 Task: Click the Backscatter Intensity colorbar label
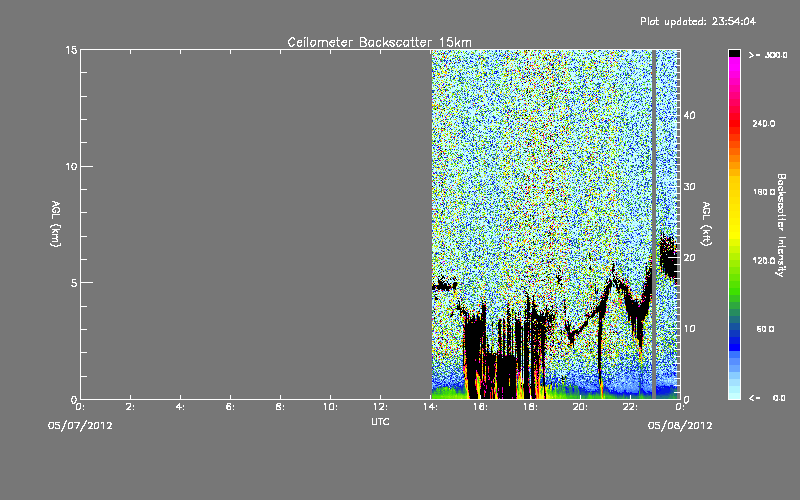[x=780, y=225]
